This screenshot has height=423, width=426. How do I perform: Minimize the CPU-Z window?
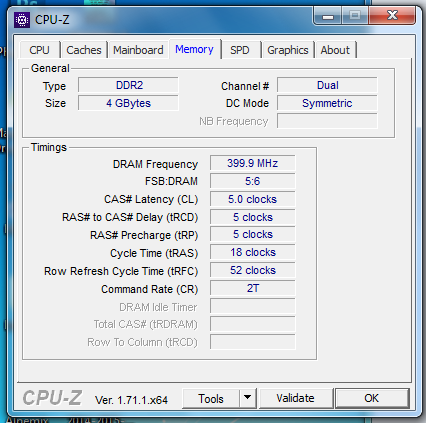(328, 16)
